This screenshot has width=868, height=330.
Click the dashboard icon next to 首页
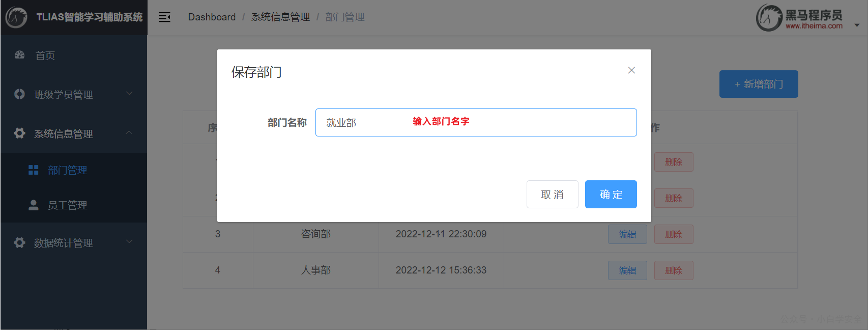click(20, 55)
